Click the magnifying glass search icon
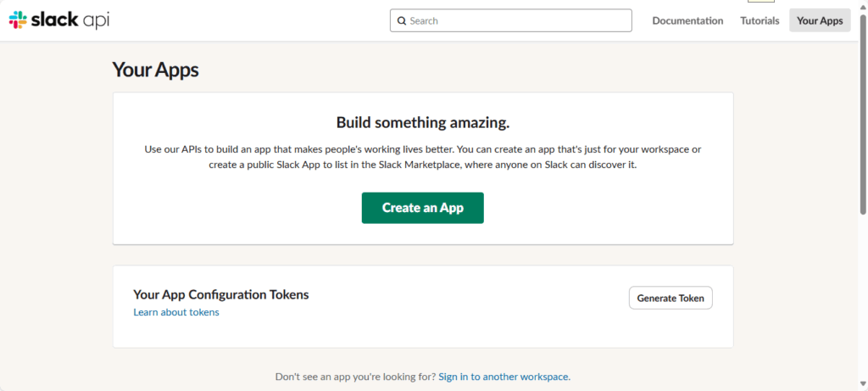The image size is (868, 391). [x=402, y=21]
